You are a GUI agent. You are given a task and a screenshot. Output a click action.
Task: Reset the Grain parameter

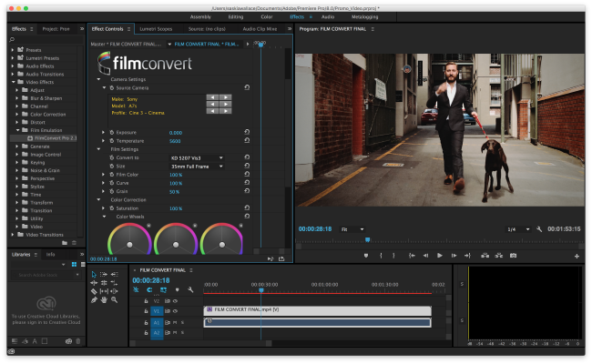(247, 191)
